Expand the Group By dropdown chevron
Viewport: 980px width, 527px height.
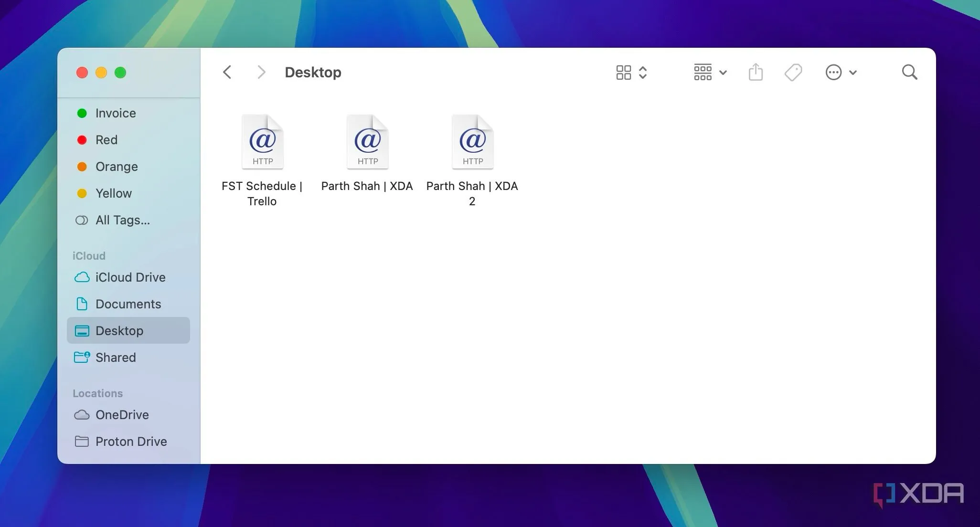click(x=723, y=73)
